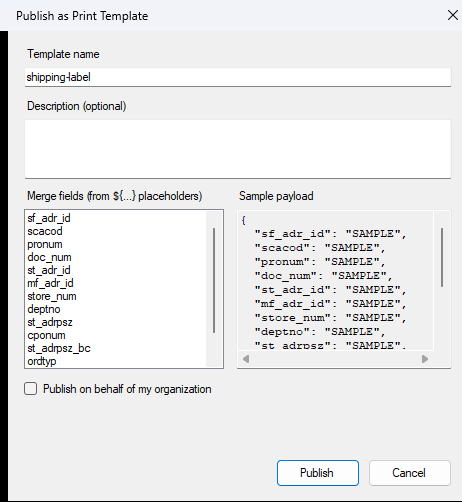Screen dimensions: 462x502
Task: Click the "mf_adr_id": "SAMPLE" payload line
Action: 331,304
